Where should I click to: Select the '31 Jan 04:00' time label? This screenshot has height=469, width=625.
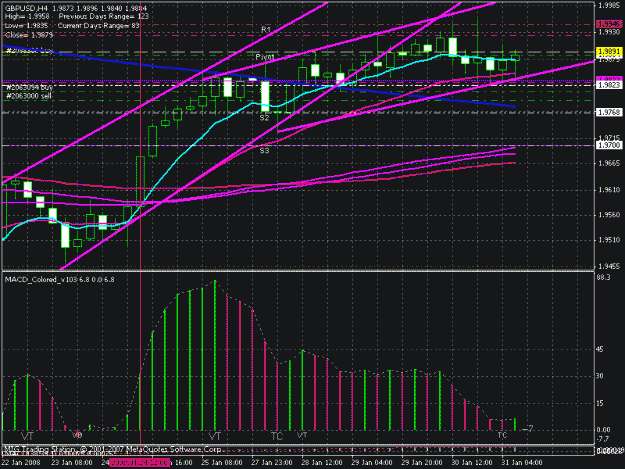point(522,463)
